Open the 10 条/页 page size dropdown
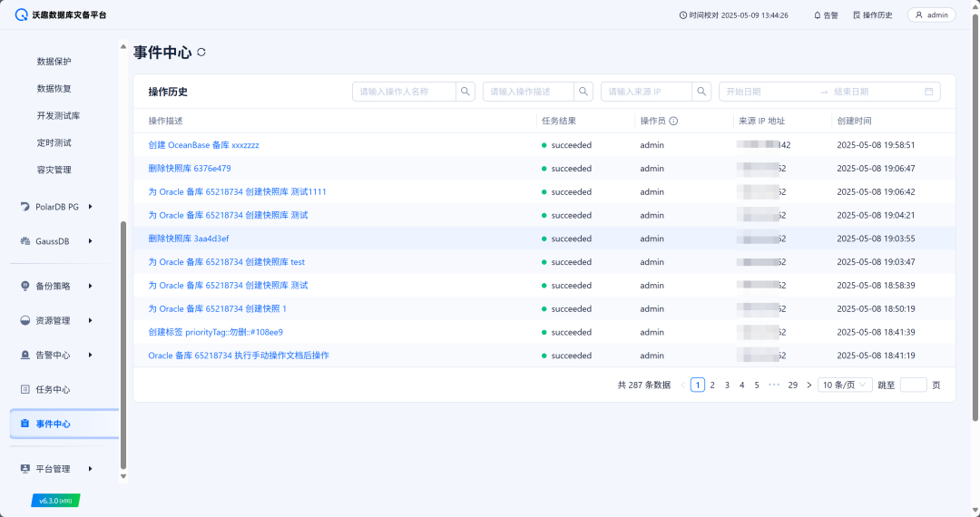The height and width of the screenshot is (517, 980). [845, 385]
